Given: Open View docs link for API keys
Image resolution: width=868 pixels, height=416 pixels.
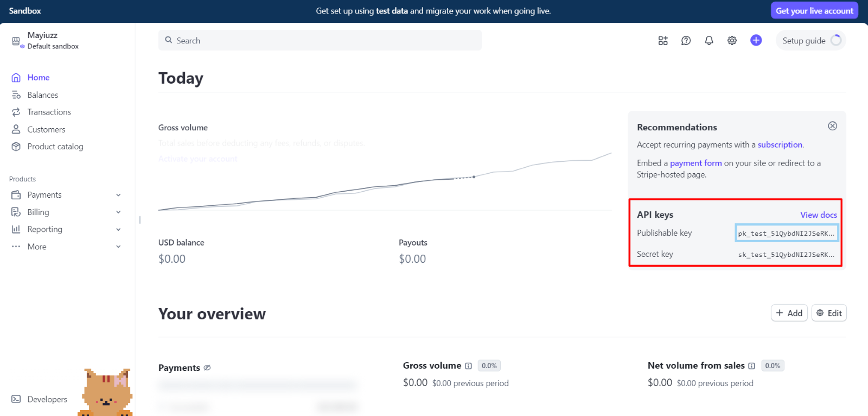Looking at the screenshot, I should 819,215.
